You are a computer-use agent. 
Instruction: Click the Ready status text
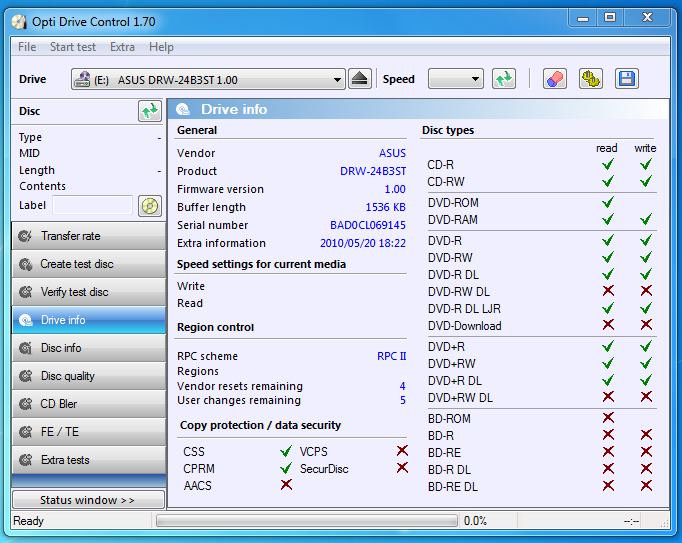29,521
